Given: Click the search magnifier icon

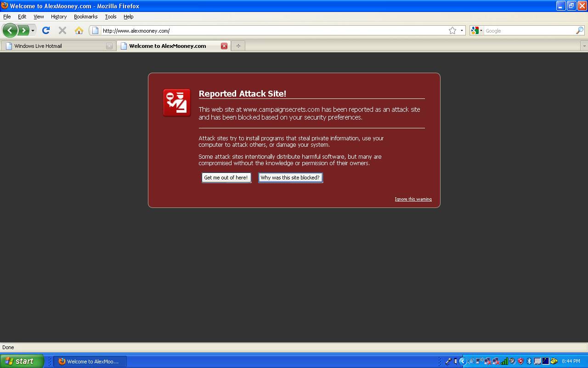Looking at the screenshot, I should tap(580, 30).
